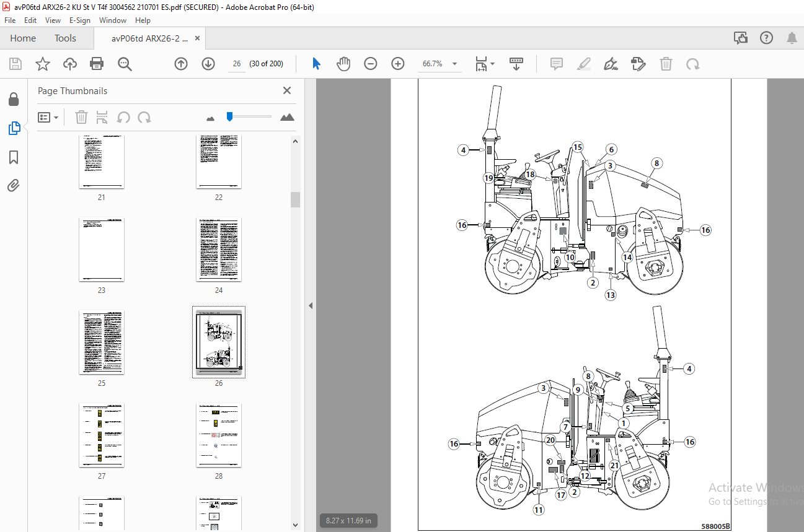Print the document with the printer icon
The image size is (804, 532).
pyautogui.click(x=97, y=64)
